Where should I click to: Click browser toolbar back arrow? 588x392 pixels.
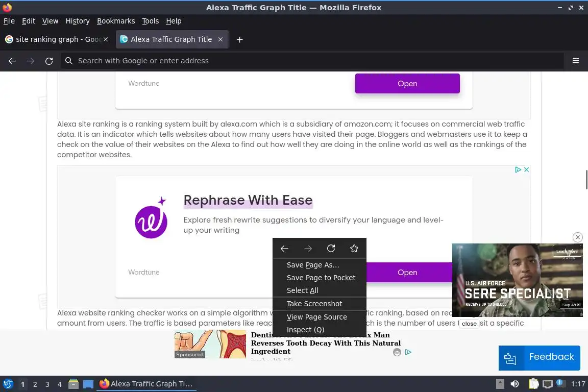tap(12, 61)
